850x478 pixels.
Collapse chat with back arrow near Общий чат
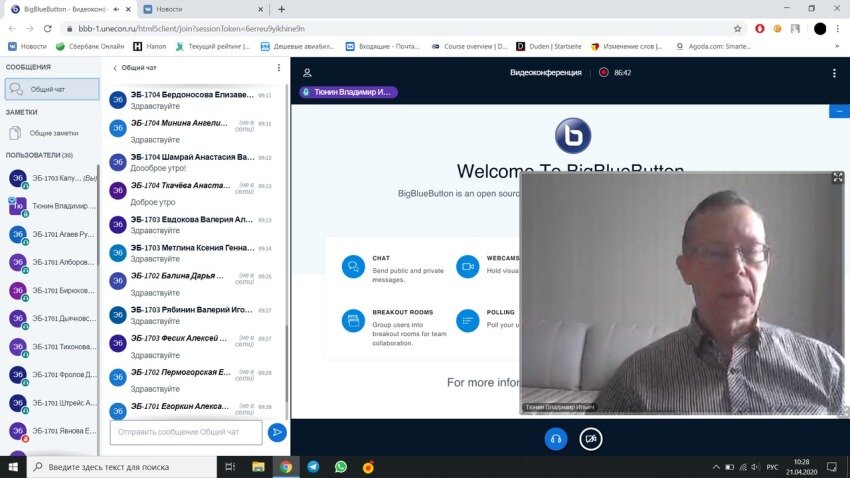(x=115, y=68)
